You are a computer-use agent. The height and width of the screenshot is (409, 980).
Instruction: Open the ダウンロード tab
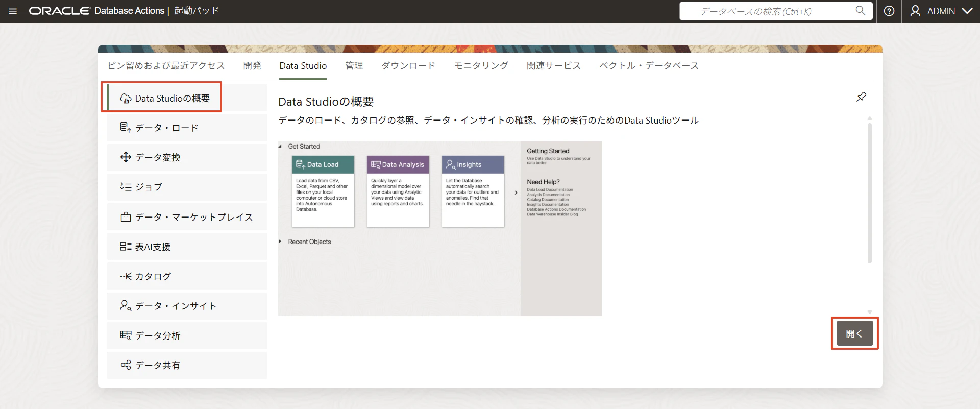408,66
